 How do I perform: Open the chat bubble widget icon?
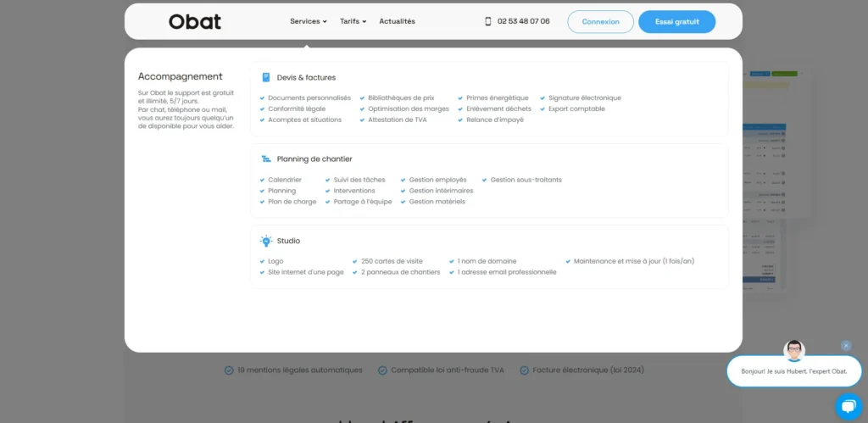[849, 406]
